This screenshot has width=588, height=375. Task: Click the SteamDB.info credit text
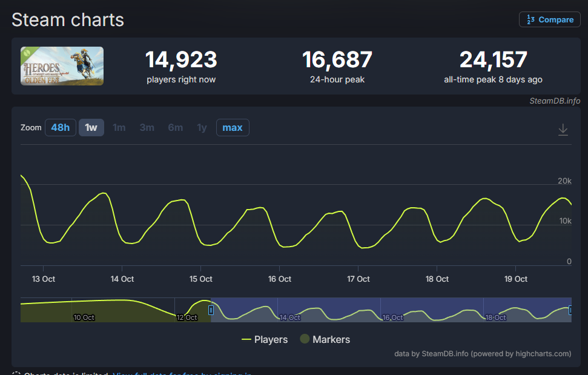coord(555,101)
